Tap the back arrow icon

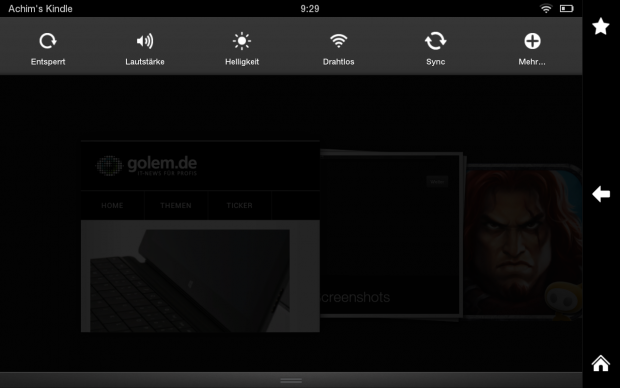coord(601,194)
